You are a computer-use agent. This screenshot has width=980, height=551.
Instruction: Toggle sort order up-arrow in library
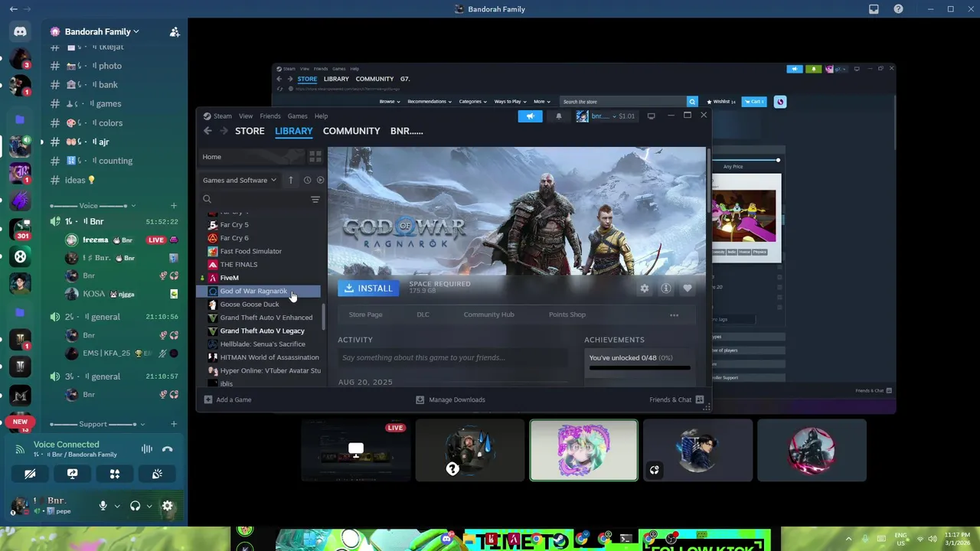coord(291,181)
